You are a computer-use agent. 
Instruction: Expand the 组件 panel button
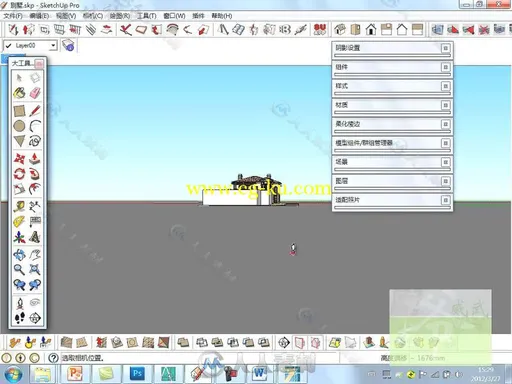(445, 67)
